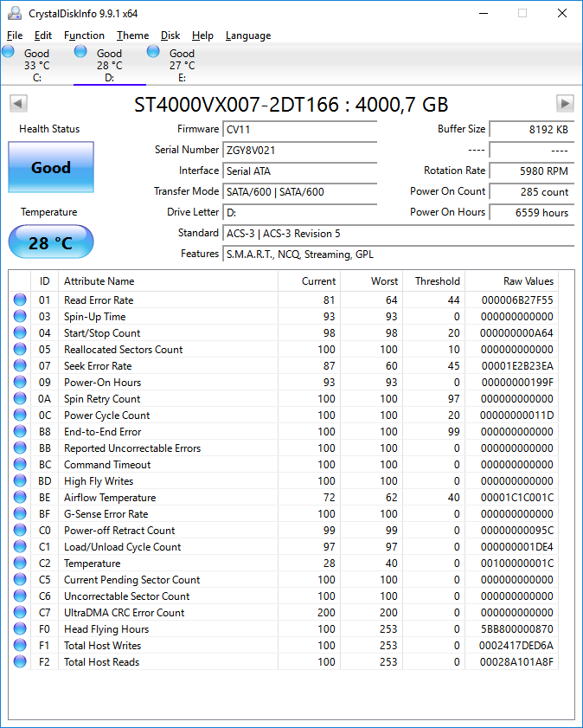Click the 28 °C temperature button
Viewport: 583px width, 728px height.
51,242
